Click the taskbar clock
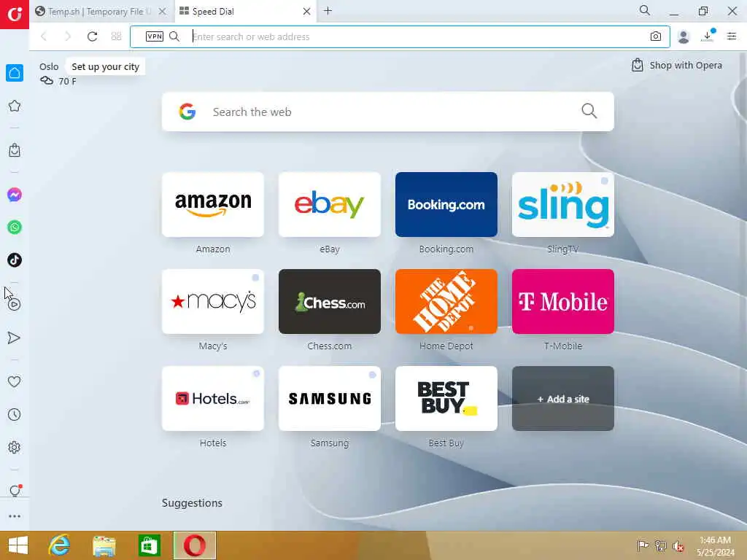747x560 pixels. click(715, 546)
